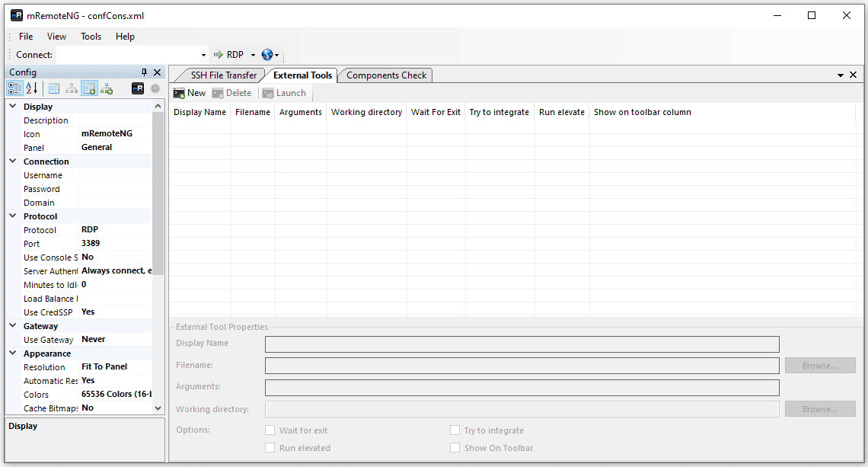Pin the Config panel
Image resolution: width=868 pixels, height=467 pixels.
click(x=144, y=72)
